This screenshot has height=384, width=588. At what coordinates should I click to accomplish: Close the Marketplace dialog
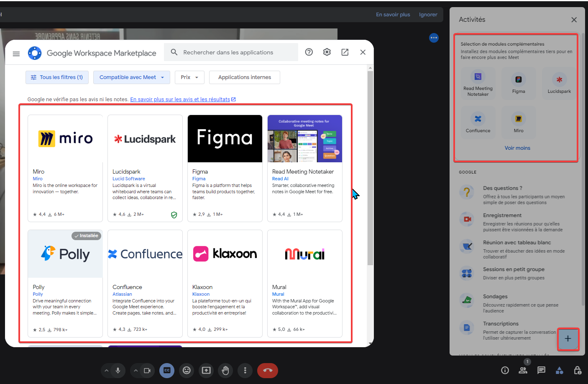coord(363,52)
